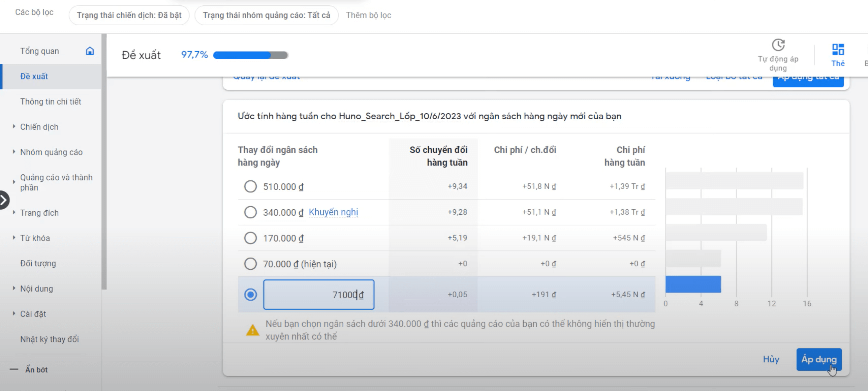Select the recommended 340.000 đ budget
The height and width of the screenshot is (391, 868).
[x=250, y=212]
